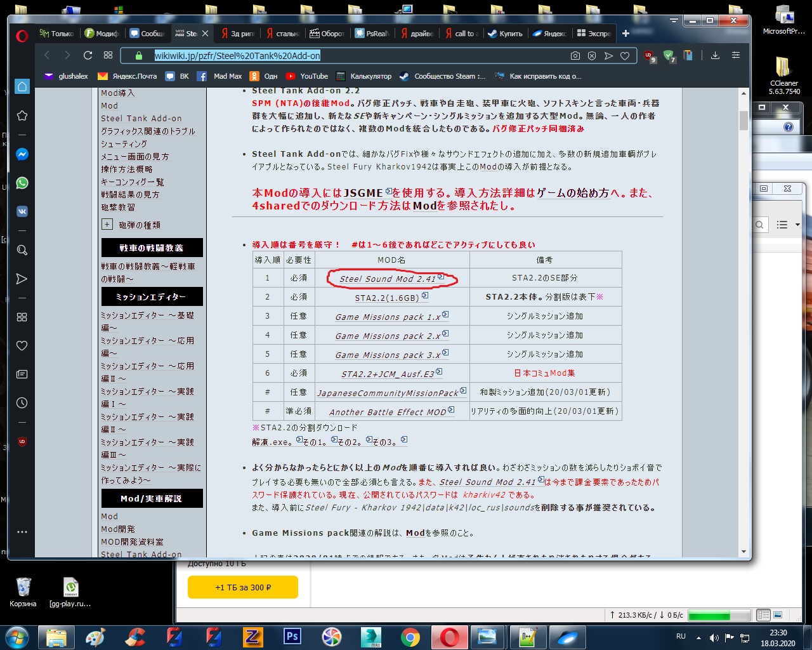Open Photoshop from the taskbar

click(x=292, y=637)
